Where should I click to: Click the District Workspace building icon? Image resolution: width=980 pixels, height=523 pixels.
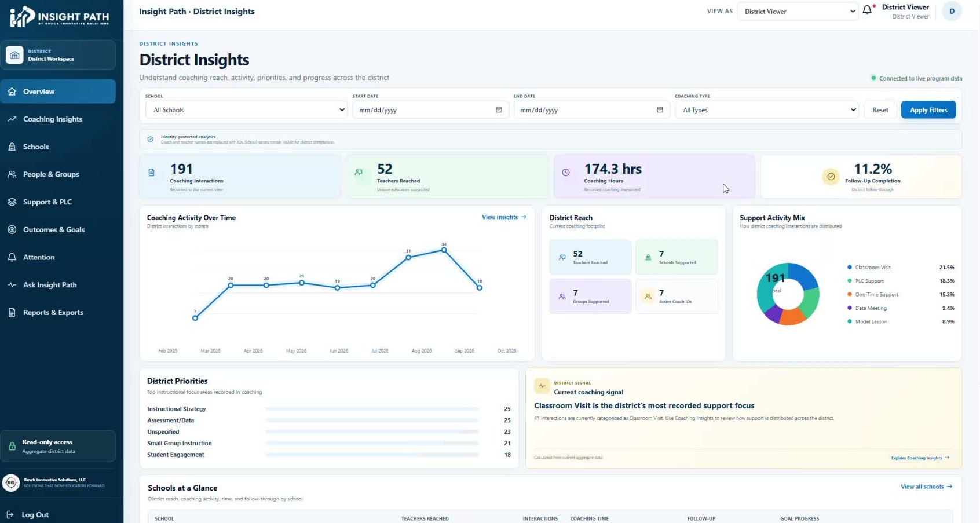(14, 55)
